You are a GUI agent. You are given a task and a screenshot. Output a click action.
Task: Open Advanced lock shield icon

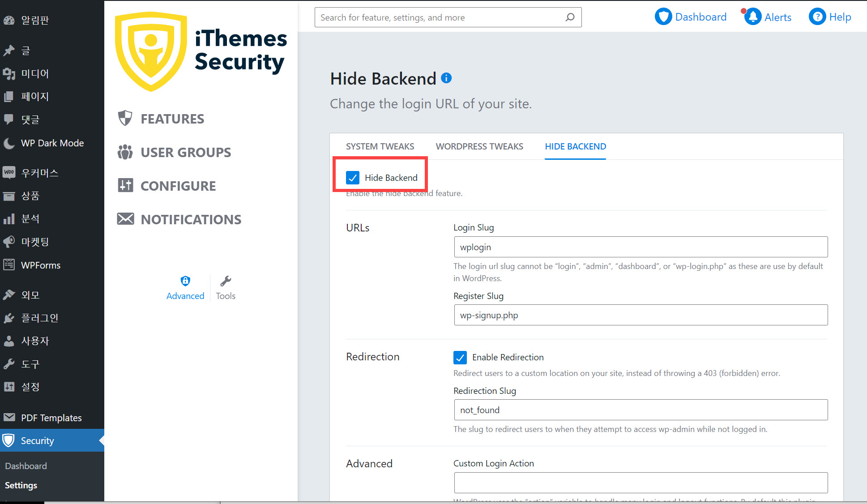(185, 281)
